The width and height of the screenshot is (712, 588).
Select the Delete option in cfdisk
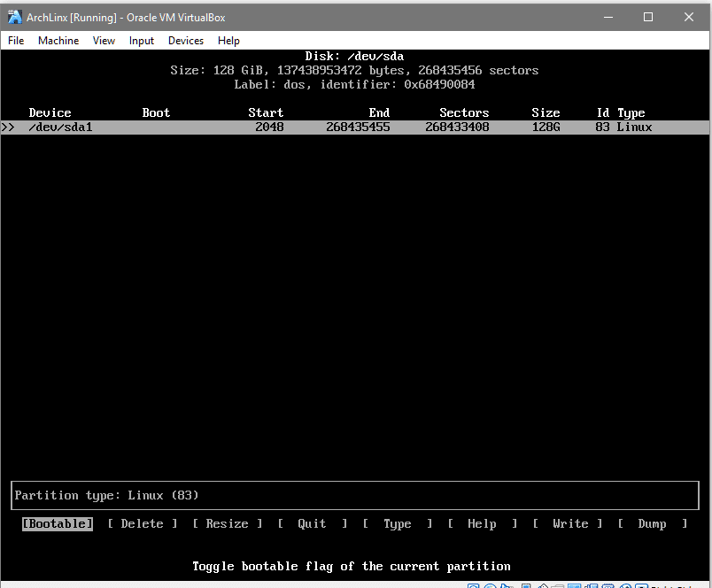pyautogui.click(x=142, y=523)
